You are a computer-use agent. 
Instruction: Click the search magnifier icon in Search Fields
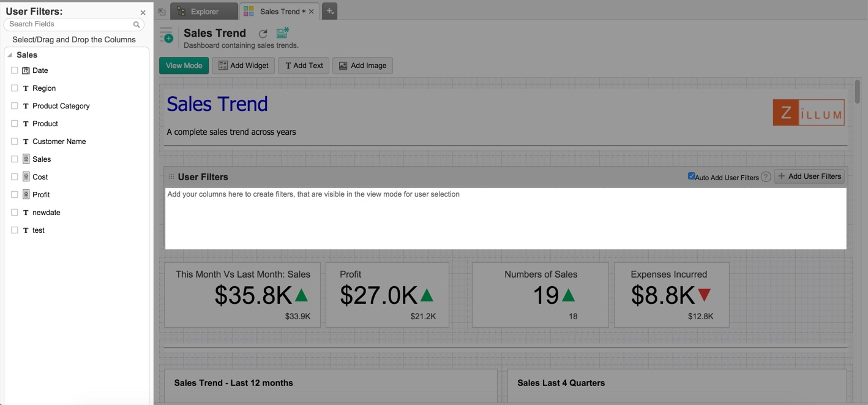(x=137, y=25)
